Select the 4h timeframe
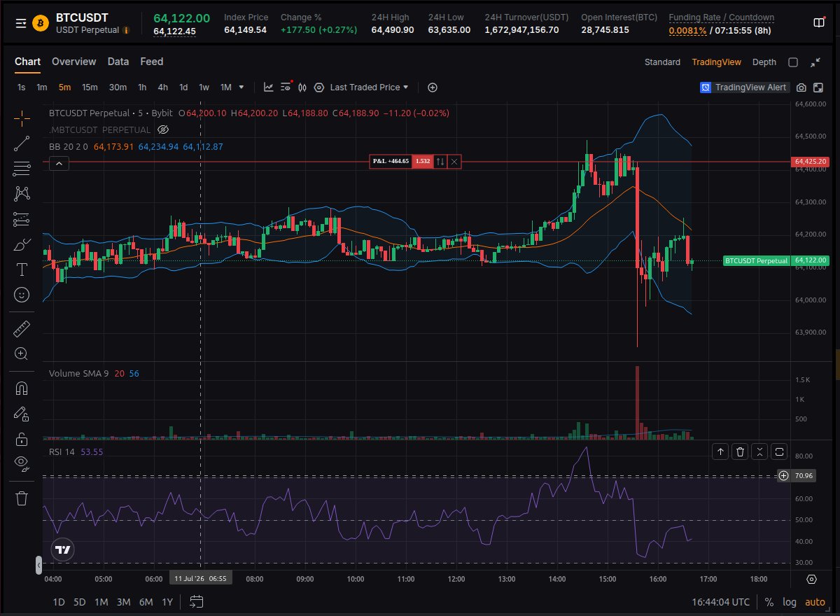 (x=162, y=87)
